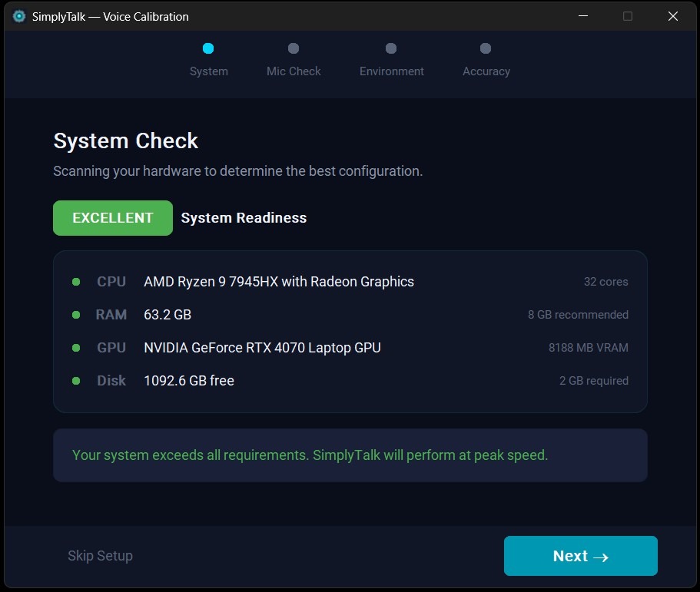Select the AMD Ryzen 9 7945HX CPU text
This screenshot has width=700, height=592.
pos(279,282)
